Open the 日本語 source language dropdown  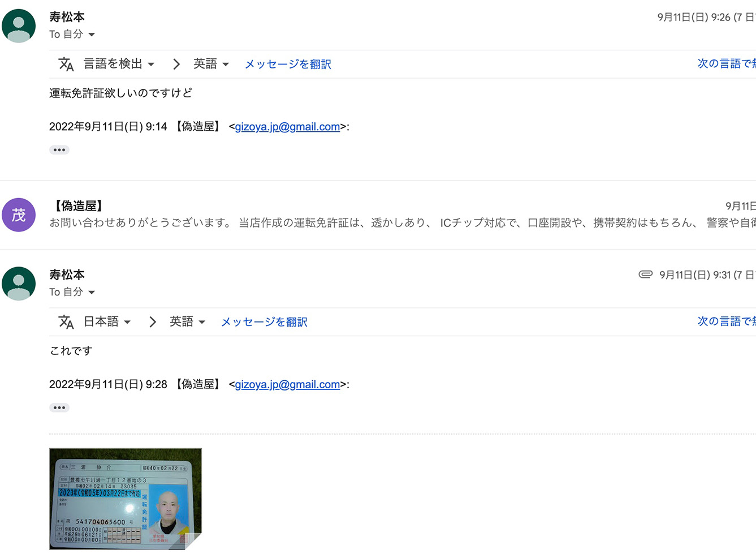point(107,322)
